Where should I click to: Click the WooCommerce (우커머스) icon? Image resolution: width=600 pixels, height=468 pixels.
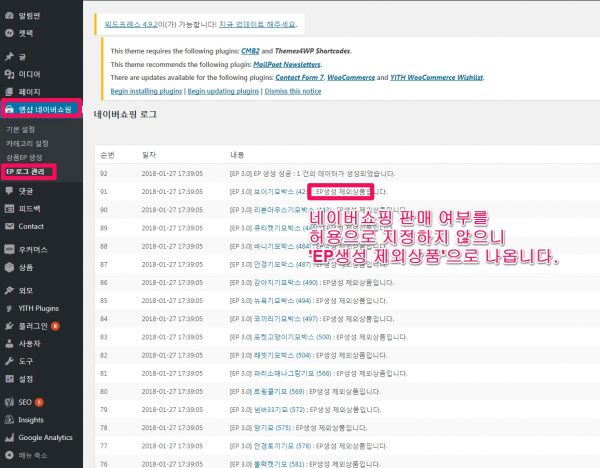9,249
